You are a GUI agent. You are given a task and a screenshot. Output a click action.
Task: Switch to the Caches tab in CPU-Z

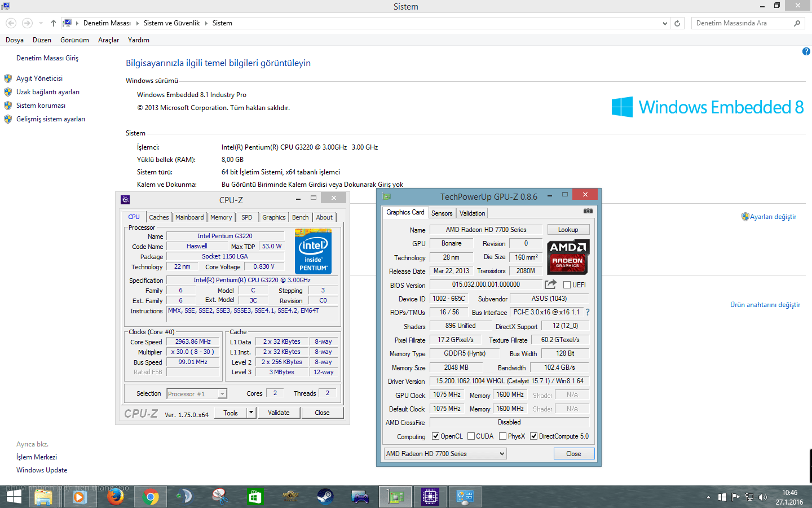(x=159, y=217)
